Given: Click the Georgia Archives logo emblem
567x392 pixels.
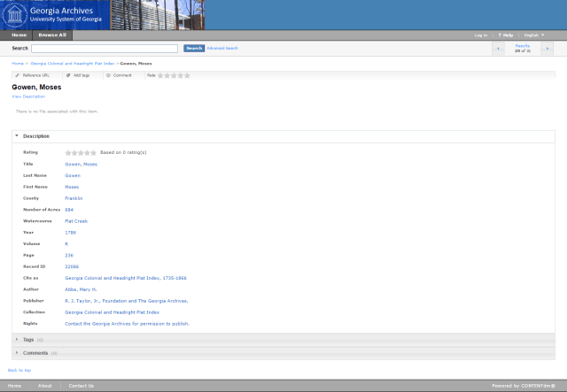Looking at the screenshot, I should click(15, 14).
